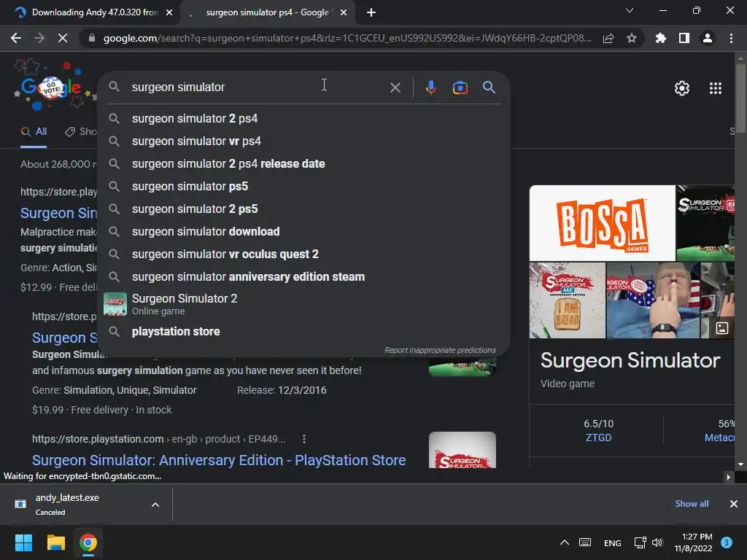Open Google quick settings gear
The image size is (747, 560).
click(x=682, y=88)
